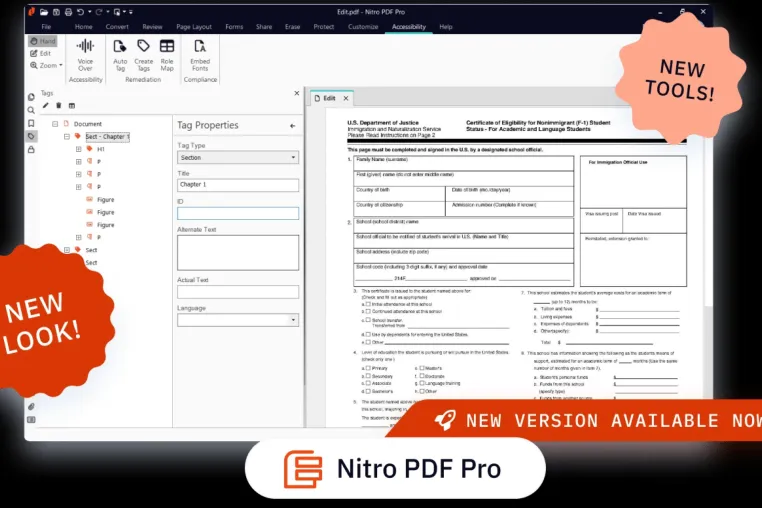Close the Tags panel
762x508 pixels.
click(x=297, y=93)
